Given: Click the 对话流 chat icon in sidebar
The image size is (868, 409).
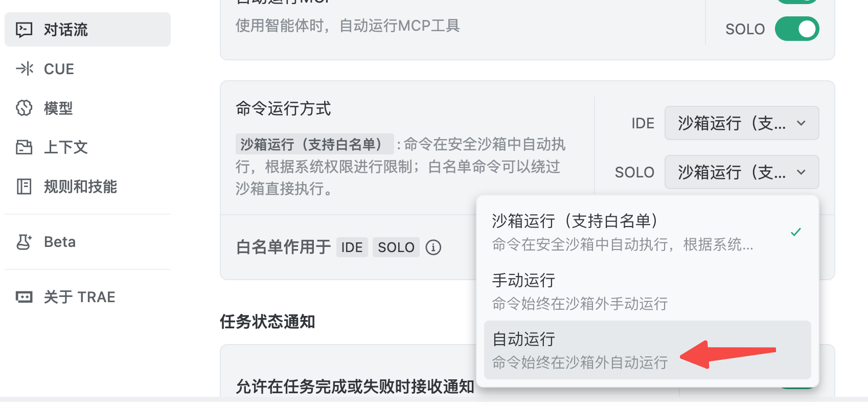Looking at the screenshot, I should click(x=24, y=30).
